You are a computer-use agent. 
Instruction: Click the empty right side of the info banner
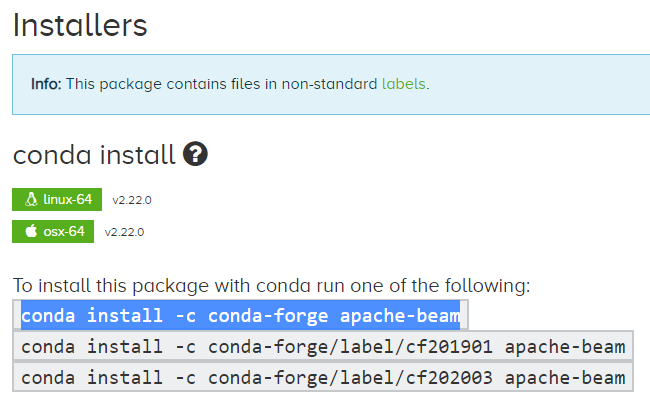[560, 84]
